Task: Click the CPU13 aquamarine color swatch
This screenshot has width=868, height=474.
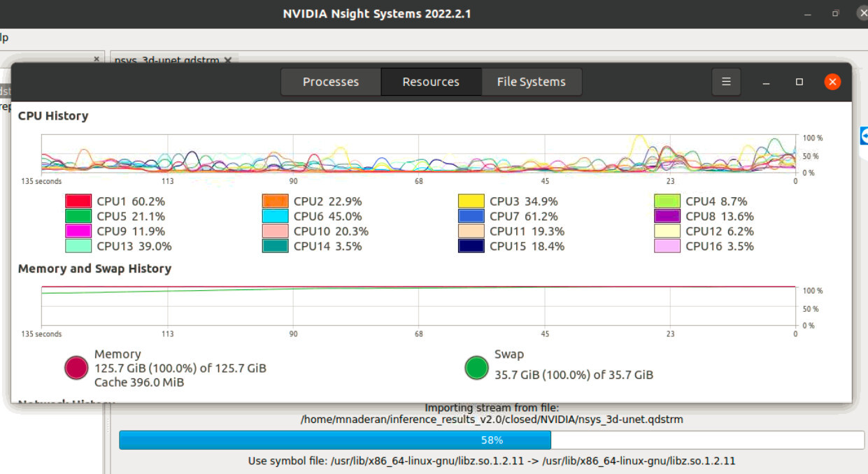Action: tap(78, 246)
